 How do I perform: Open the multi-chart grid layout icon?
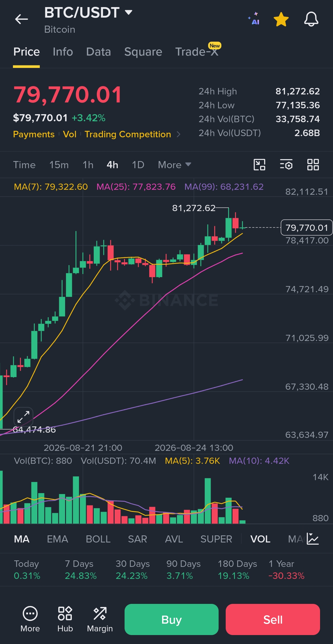tap(313, 165)
